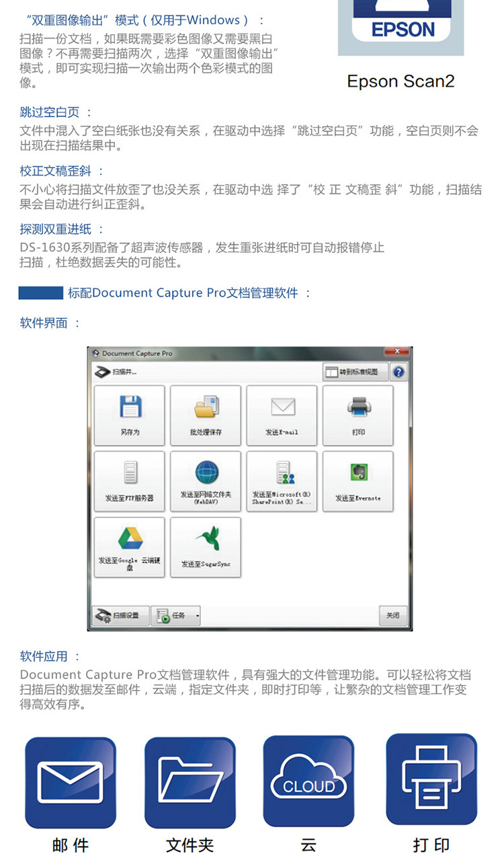Switch to standard view button

click(355, 372)
